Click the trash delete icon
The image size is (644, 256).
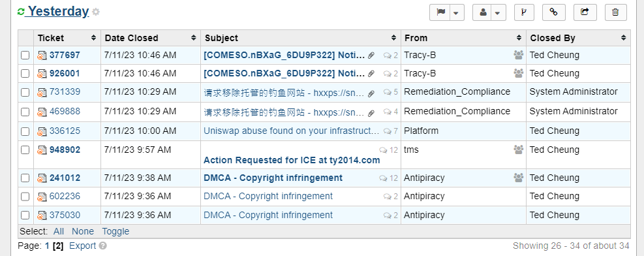click(616, 12)
